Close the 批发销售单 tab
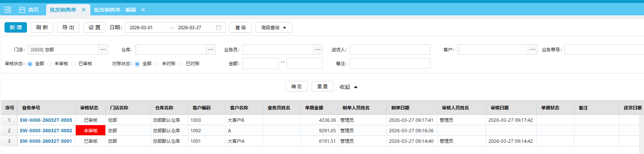 (x=84, y=10)
